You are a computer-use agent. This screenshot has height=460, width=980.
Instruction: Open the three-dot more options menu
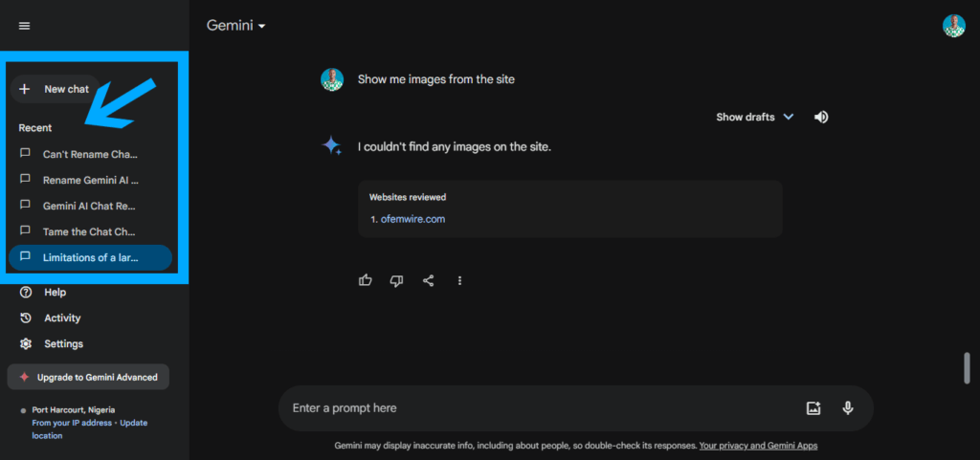pyautogui.click(x=460, y=281)
